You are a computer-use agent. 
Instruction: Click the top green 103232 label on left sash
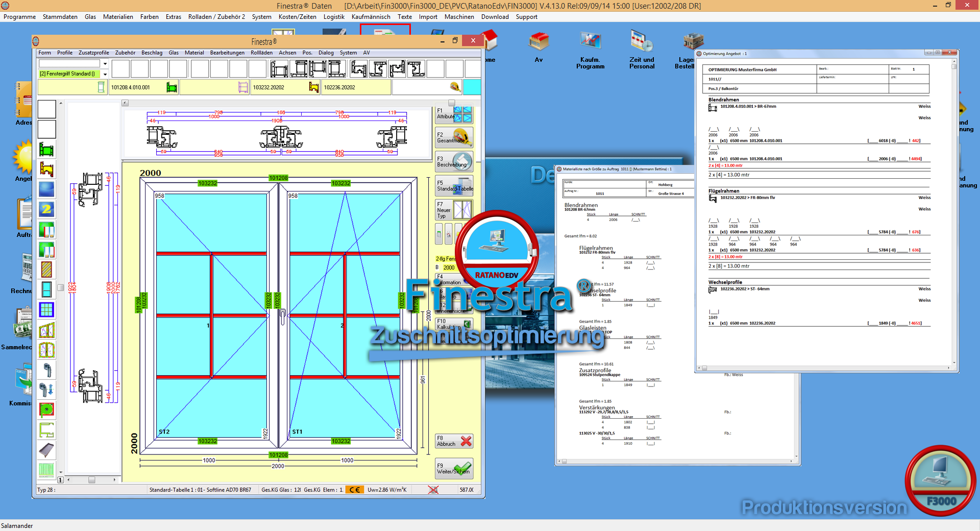[x=207, y=183]
